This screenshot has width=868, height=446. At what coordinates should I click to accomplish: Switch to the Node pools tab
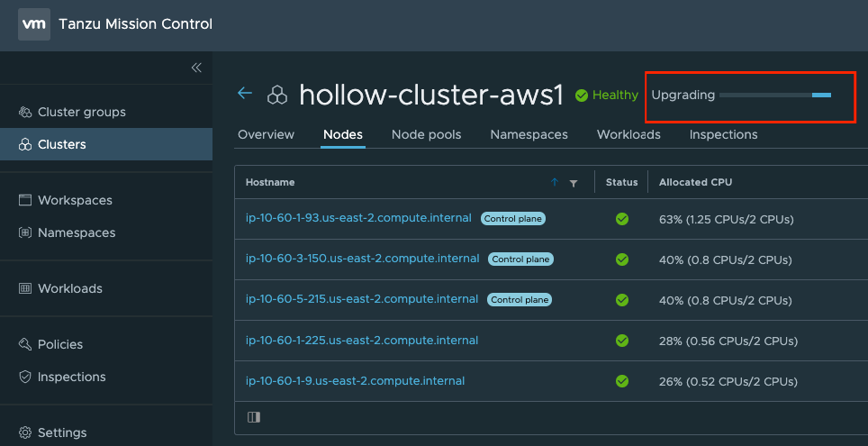tap(426, 134)
